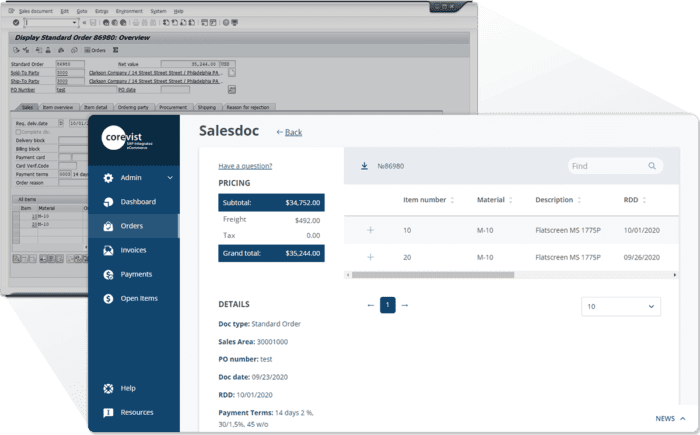Click the Subtotal $34,752.00 row
700x435 pixels.
(x=271, y=202)
